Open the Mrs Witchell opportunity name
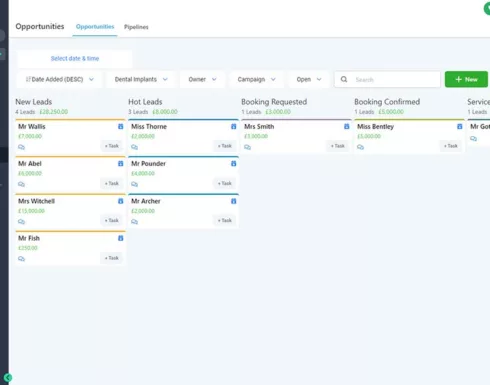The image size is (490, 385). [x=36, y=201]
